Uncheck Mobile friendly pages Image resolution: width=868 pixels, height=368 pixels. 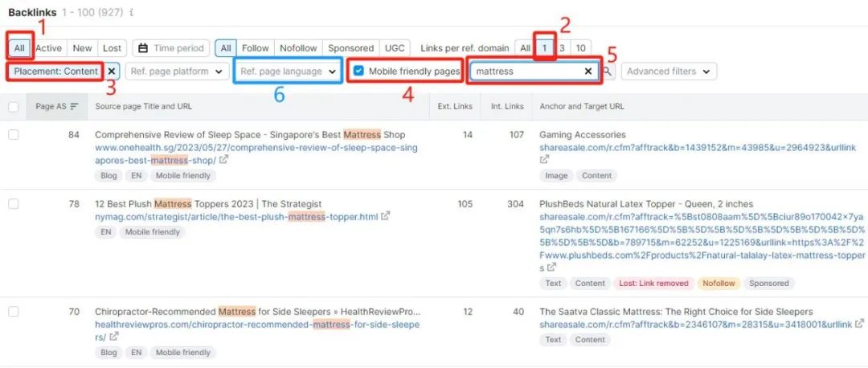(x=358, y=72)
